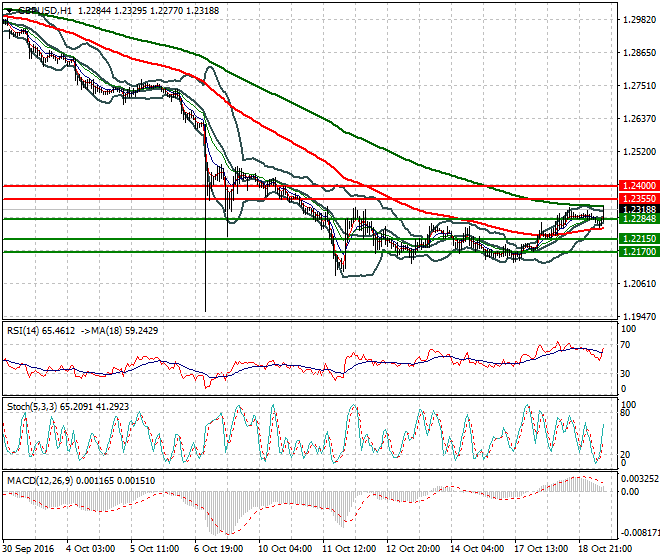Select the red 1.24000 price level label
Image resolution: width=660 pixels, height=560 pixels.
point(639,186)
